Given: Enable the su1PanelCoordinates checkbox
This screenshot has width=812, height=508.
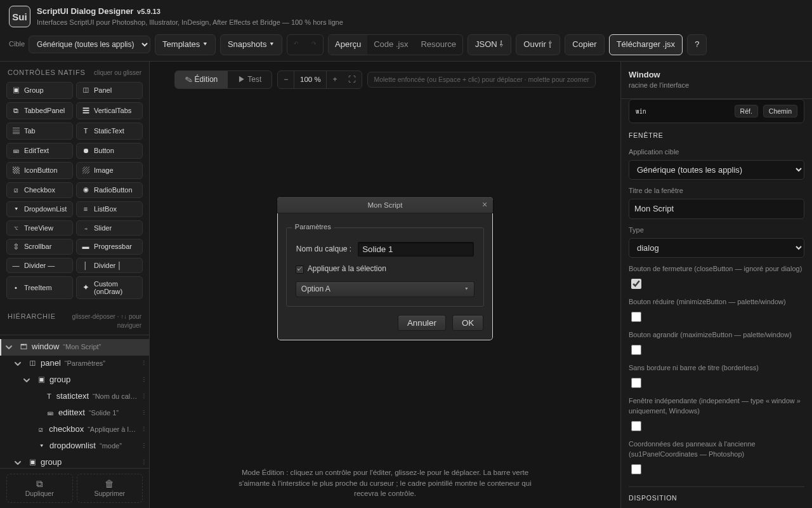Looking at the screenshot, I should point(636,469).
